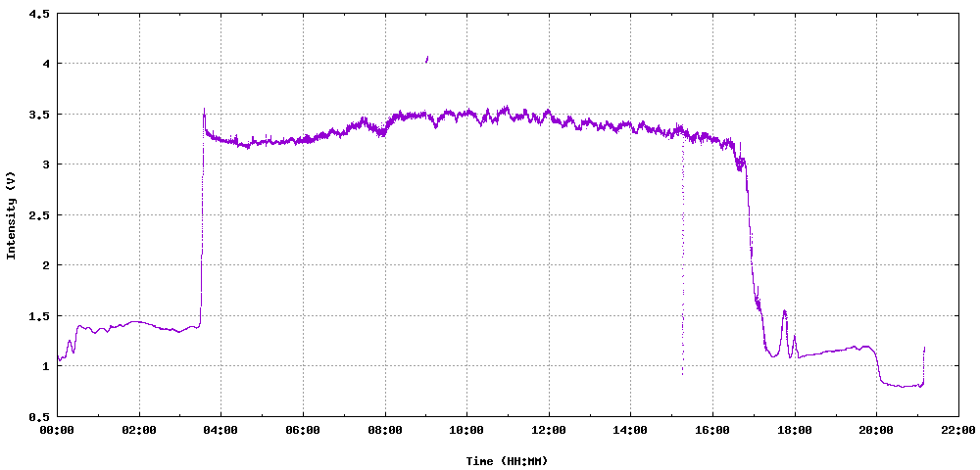Click the 22:00 time tick label
This screenshot has height=470, width=980.
coord(958,430)
